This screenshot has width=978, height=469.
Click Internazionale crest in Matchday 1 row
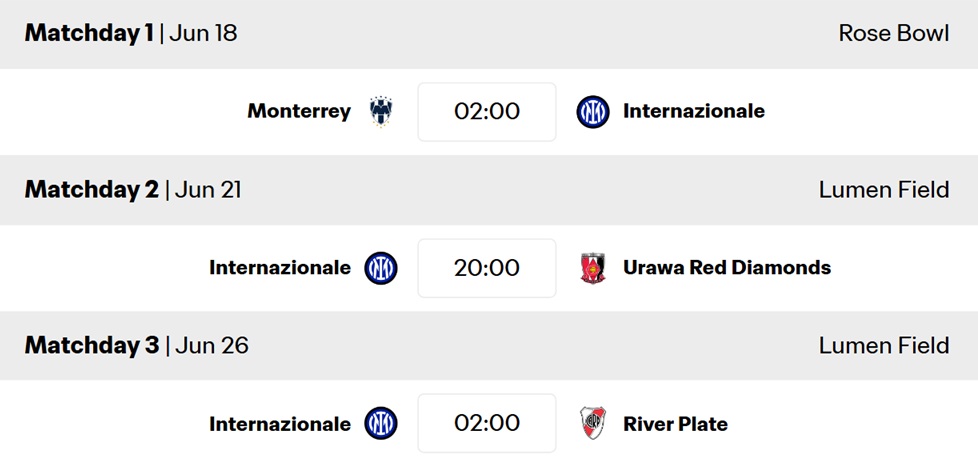tap(593, 112)
